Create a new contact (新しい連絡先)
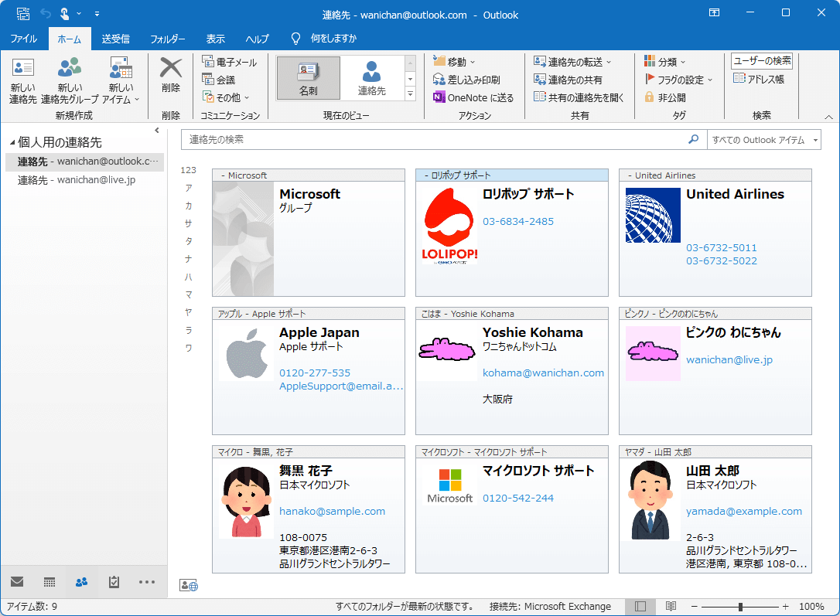Image resolution: width=840 pixels, height=616 pixels. [x=22, y=81]
